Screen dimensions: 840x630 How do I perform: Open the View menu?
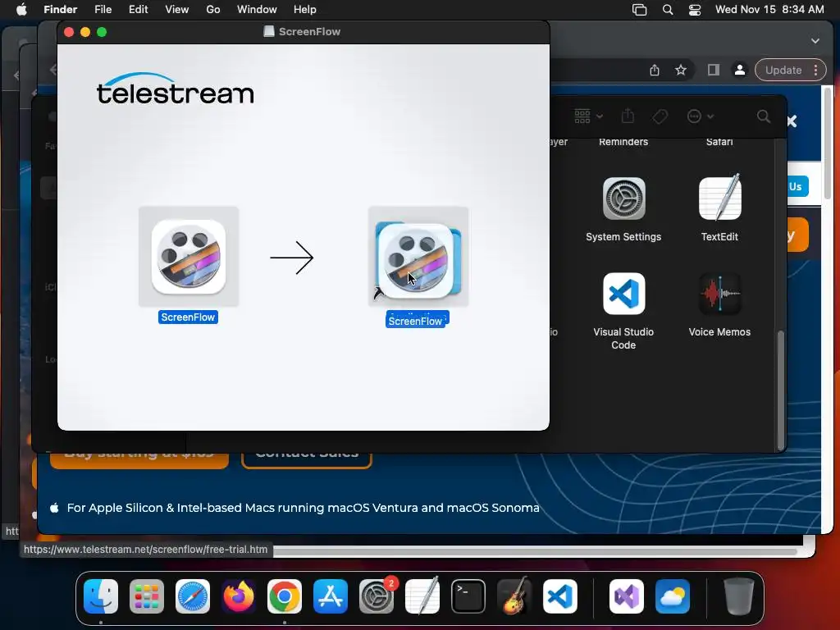click(x=177, y=10)
